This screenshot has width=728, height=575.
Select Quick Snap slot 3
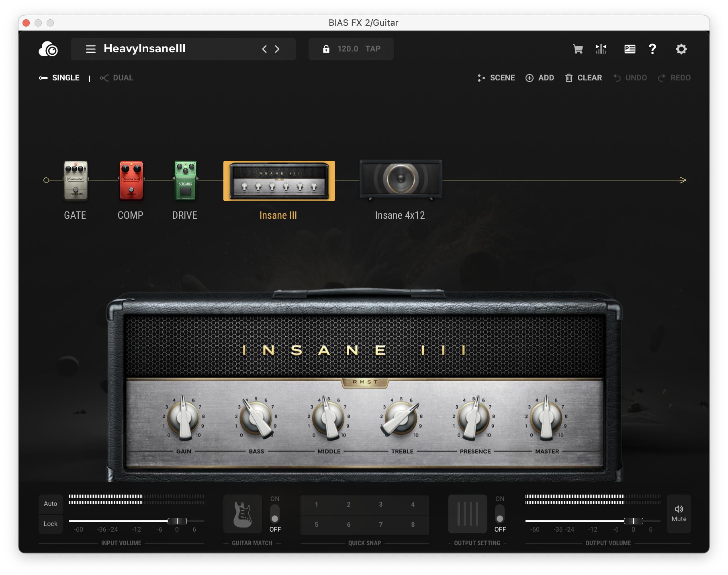[x=380, y=505]
